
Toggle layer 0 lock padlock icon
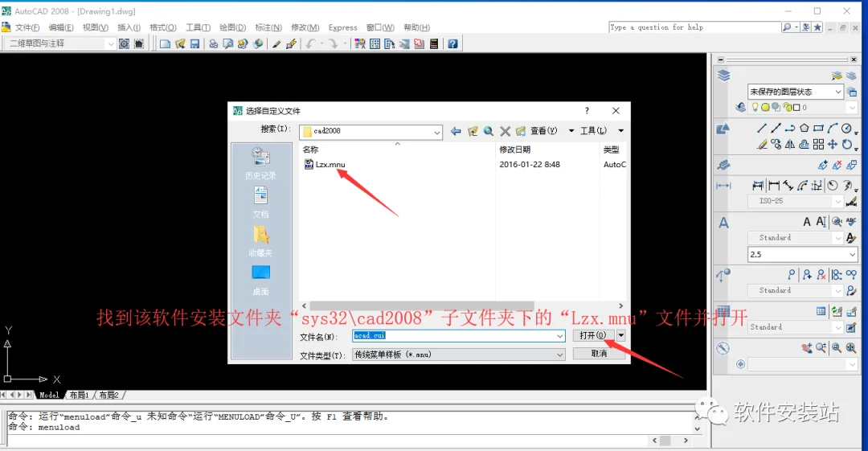tap(787, 108)
